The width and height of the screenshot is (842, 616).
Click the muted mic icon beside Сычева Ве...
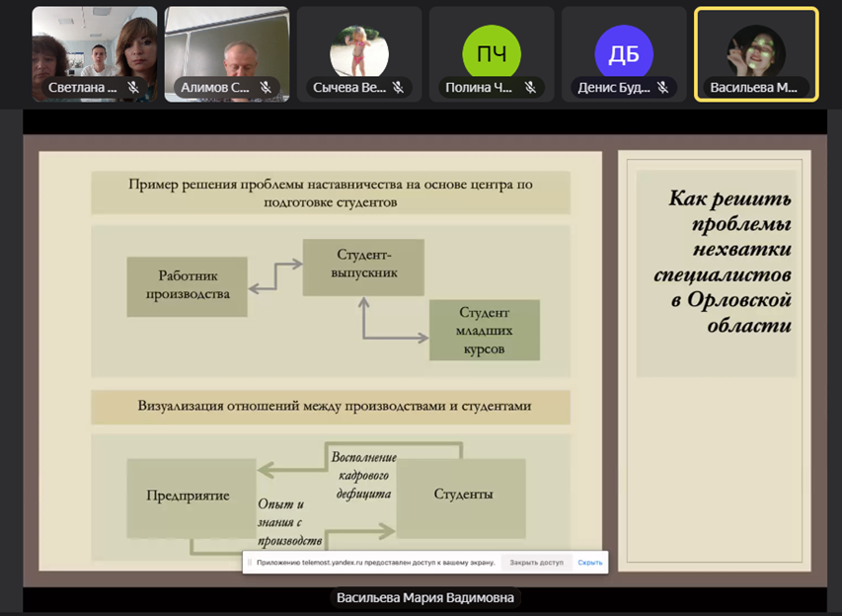398,88
